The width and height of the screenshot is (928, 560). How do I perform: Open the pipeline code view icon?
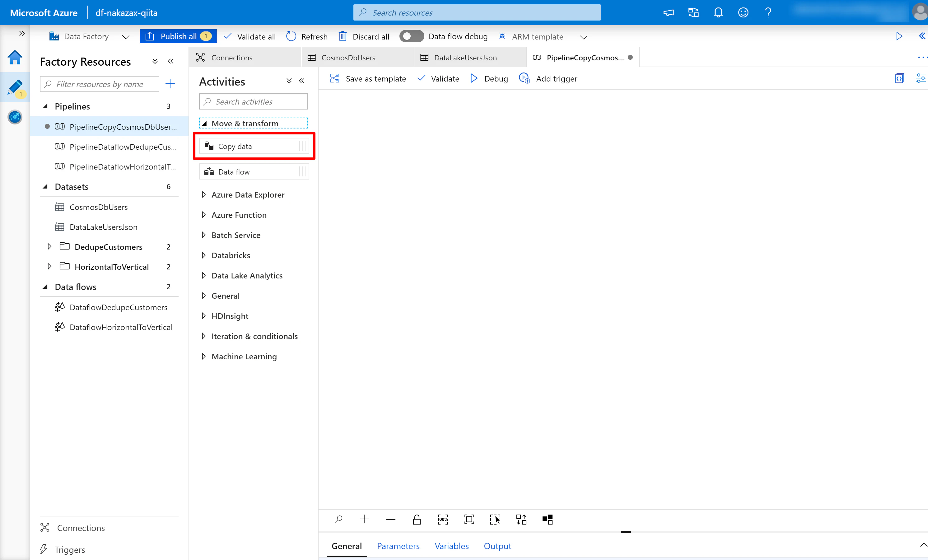899,78
